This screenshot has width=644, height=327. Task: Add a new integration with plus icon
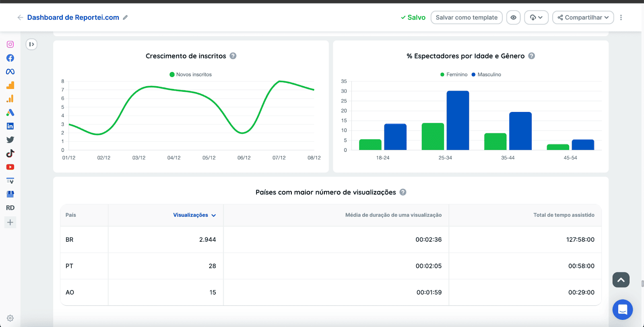[10, 222]
